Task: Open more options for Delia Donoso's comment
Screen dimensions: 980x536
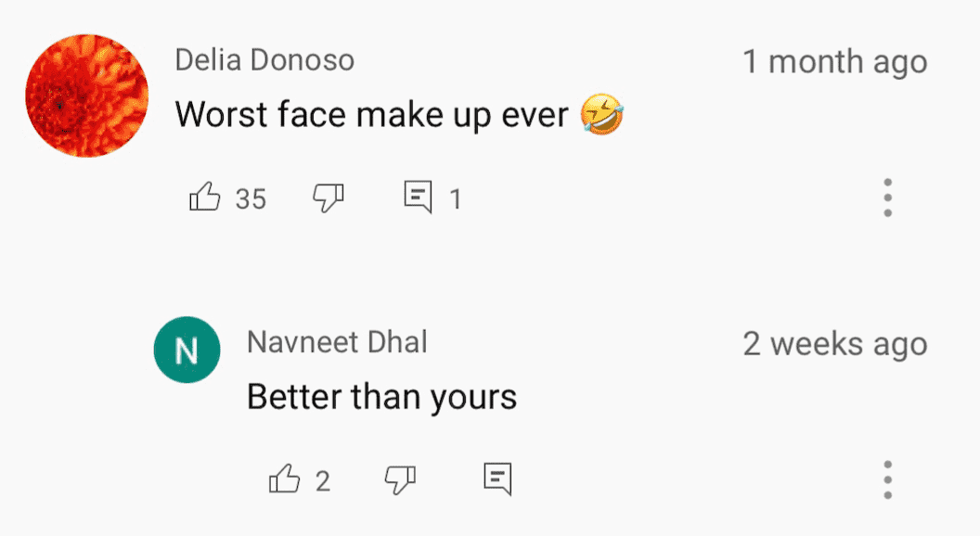Action: pyautogui.click(x=887, y=198)
